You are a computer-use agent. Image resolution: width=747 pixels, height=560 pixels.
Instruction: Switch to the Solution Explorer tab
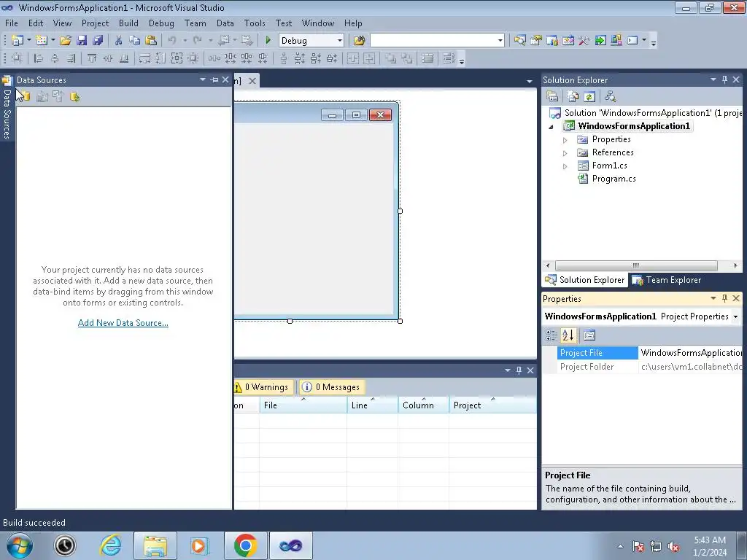(585, 280)
